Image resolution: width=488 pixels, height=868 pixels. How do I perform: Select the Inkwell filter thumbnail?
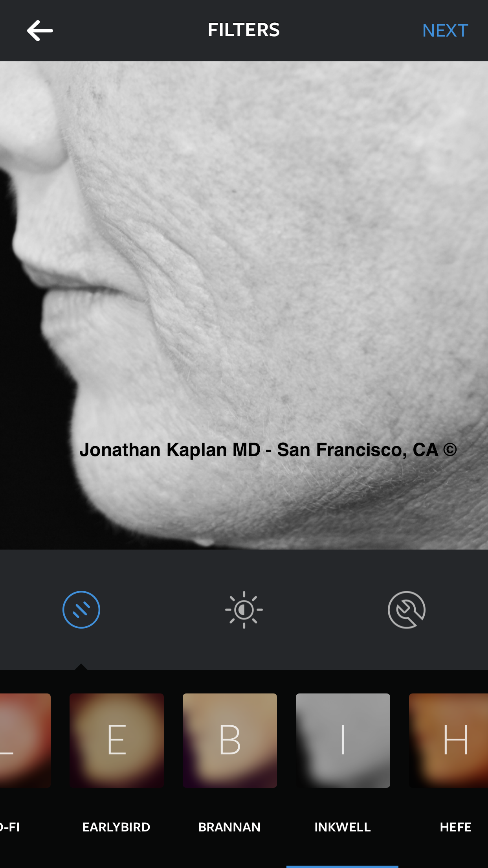tap(343, 741)
